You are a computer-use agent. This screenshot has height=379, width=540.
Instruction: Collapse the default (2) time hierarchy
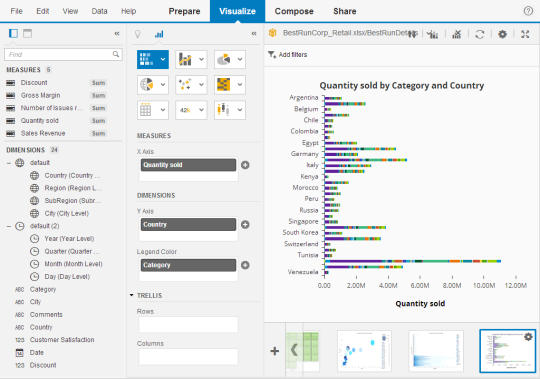(x=9, y=226)
